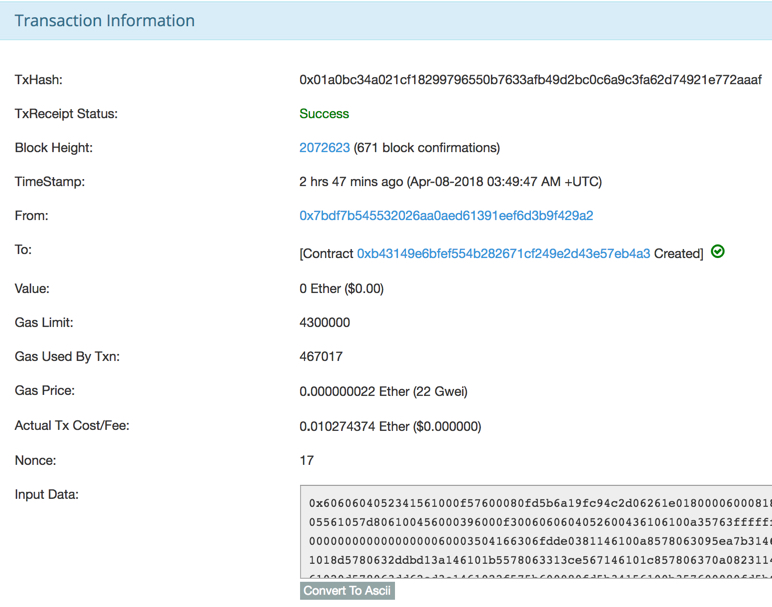This screenshot has width=772, height=607.
Task: Click the green verified checkmark icon
Action: pos(718,252)
